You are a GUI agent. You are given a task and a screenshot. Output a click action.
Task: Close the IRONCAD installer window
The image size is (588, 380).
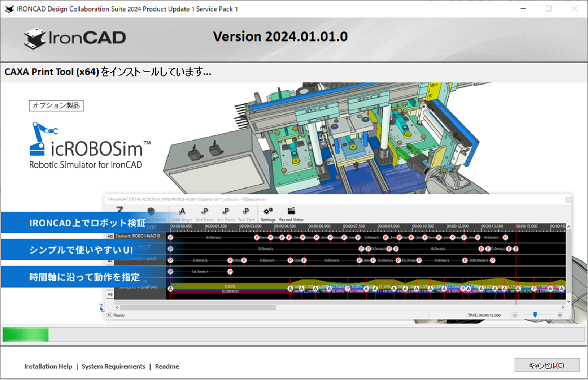pos(574,9)
